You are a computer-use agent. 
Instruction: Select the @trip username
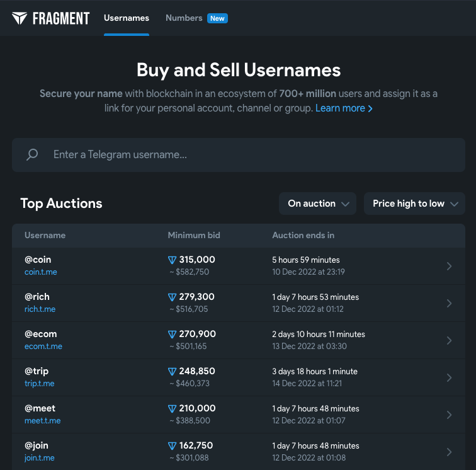[x=37, y=371]
